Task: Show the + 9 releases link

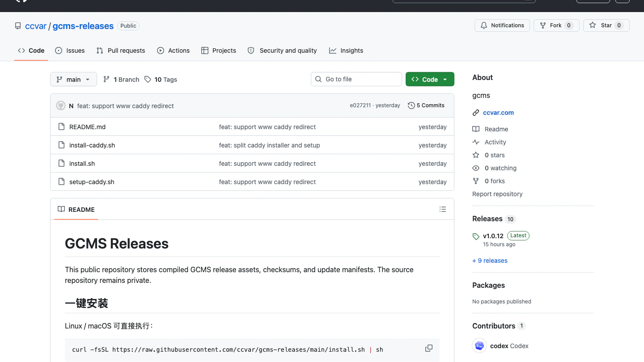Action: [x=490, y=261]
